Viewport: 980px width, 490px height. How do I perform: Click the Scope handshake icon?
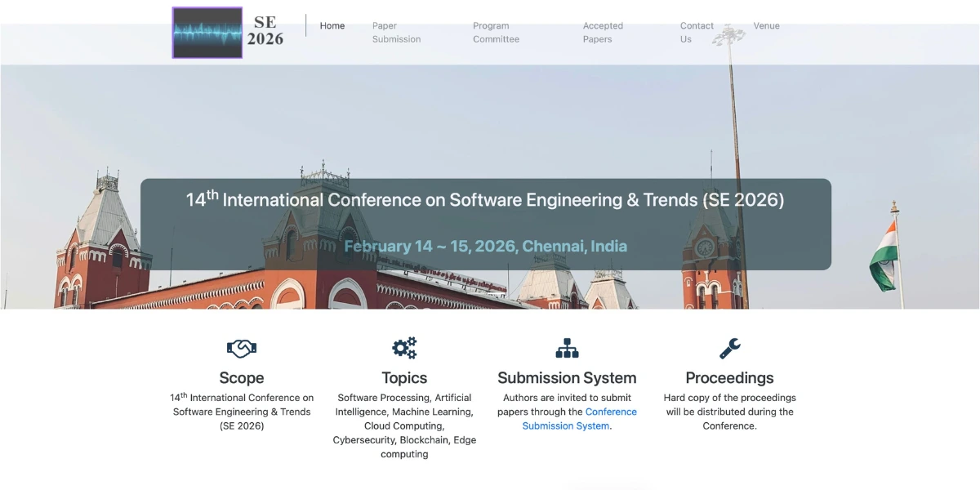coord(241,348)
